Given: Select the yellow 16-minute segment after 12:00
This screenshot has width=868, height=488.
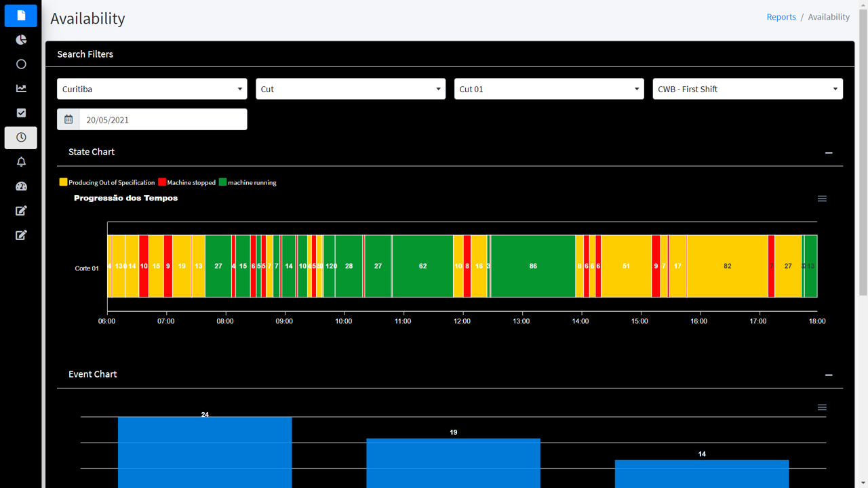Looking at the screenshot, I should [479, 266].
